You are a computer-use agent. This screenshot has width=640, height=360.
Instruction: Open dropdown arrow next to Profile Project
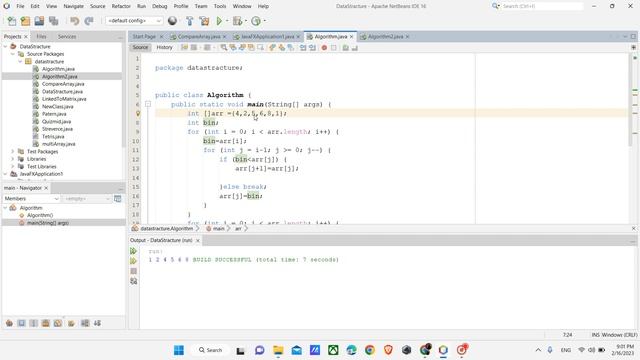(264, 21)
